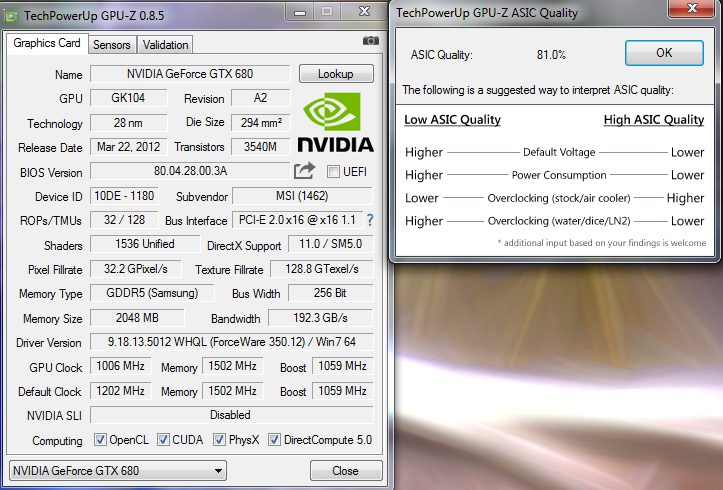The width and height of the screenshot is (723, 490).
Task: Switch to the Validation tab
Action: [166, 45]
